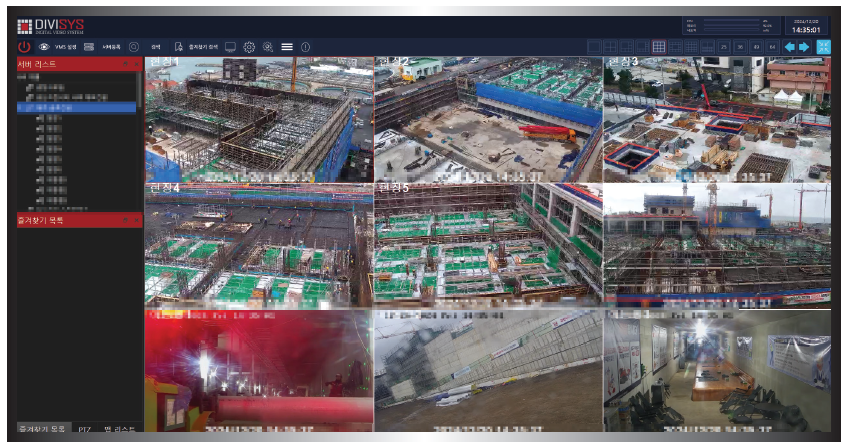
Task: Click the red power button icon
Action: 24,46
